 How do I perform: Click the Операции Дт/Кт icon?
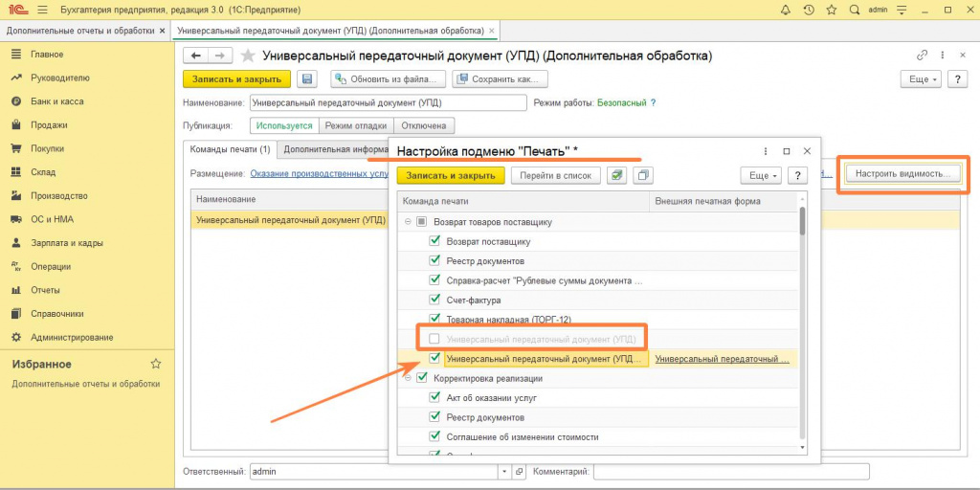point(17,267)
